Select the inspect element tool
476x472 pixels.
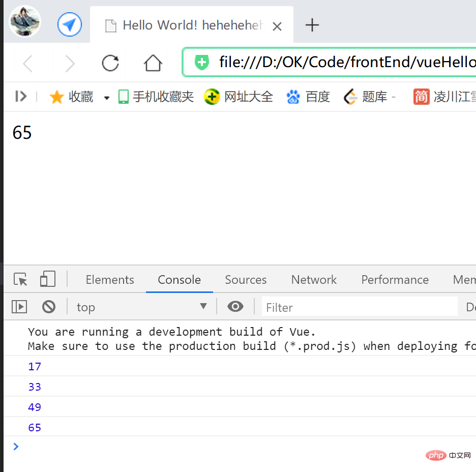(x=20, y=279)
